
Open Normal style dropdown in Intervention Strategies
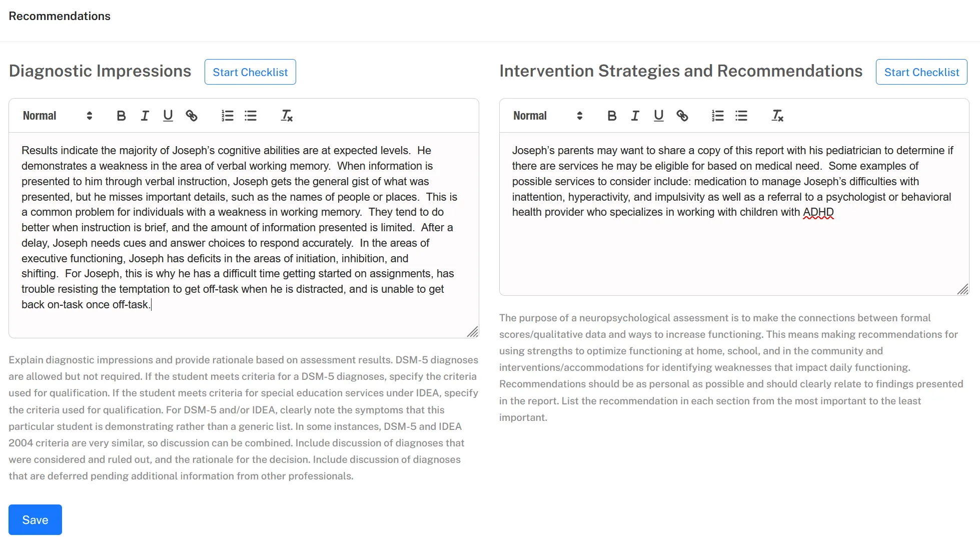pos(548,116)
